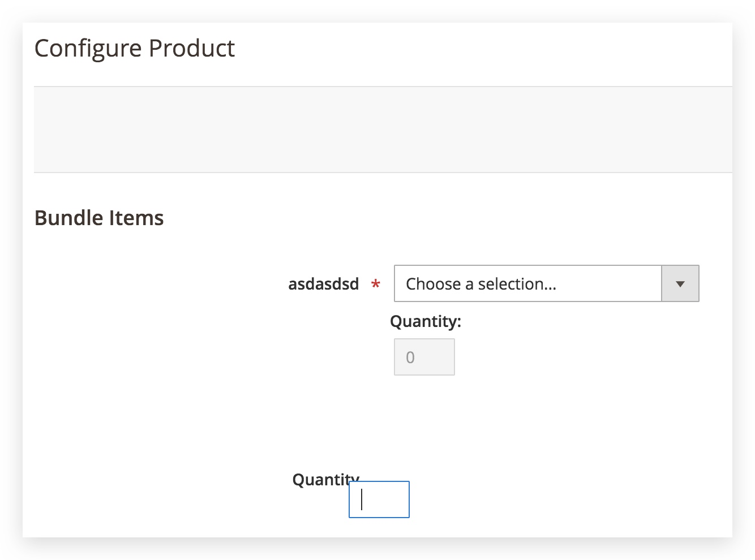The image size is (755, 560).
Task: Click the word "Product" in the dialog title
Action: point(191,48)
